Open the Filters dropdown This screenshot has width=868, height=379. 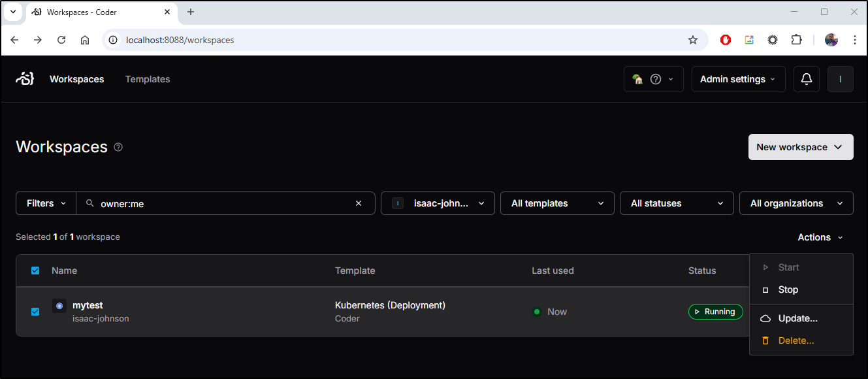coord(46,203)
